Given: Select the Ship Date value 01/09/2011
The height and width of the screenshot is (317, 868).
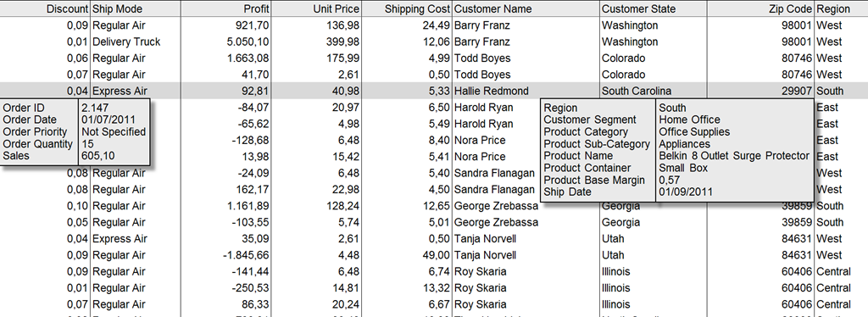Looking at the screenshot, I should (685, 192).
